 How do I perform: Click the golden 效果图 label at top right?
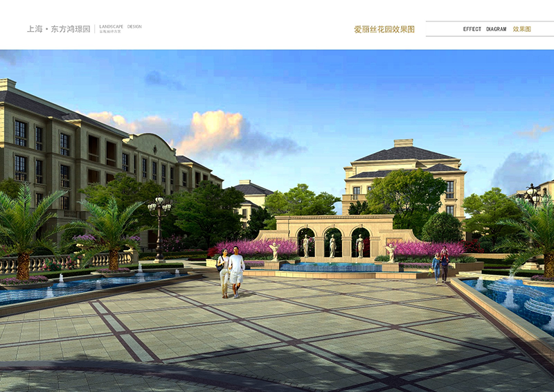click(521, 29)
